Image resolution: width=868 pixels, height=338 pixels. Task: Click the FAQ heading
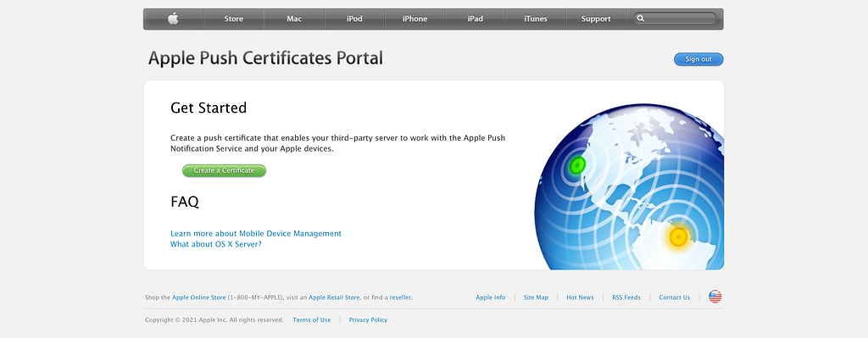(185, 202)
